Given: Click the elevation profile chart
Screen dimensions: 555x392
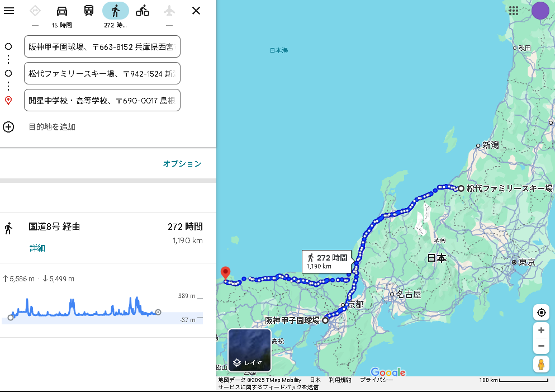Looking at the screenshot, I should [102, 309].
